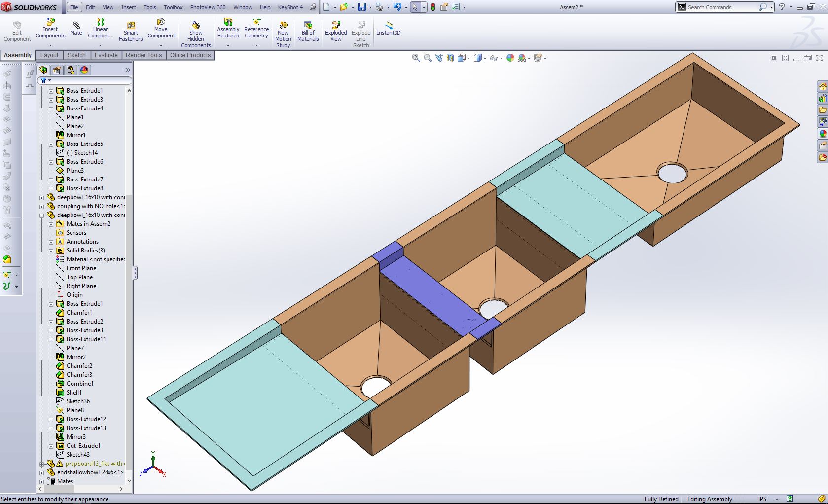The width and height of the screenshot is (828, 504).
Task: Expand the Boss-Extrude5 node
Action: pyautogui.click(x=51, y=144)
